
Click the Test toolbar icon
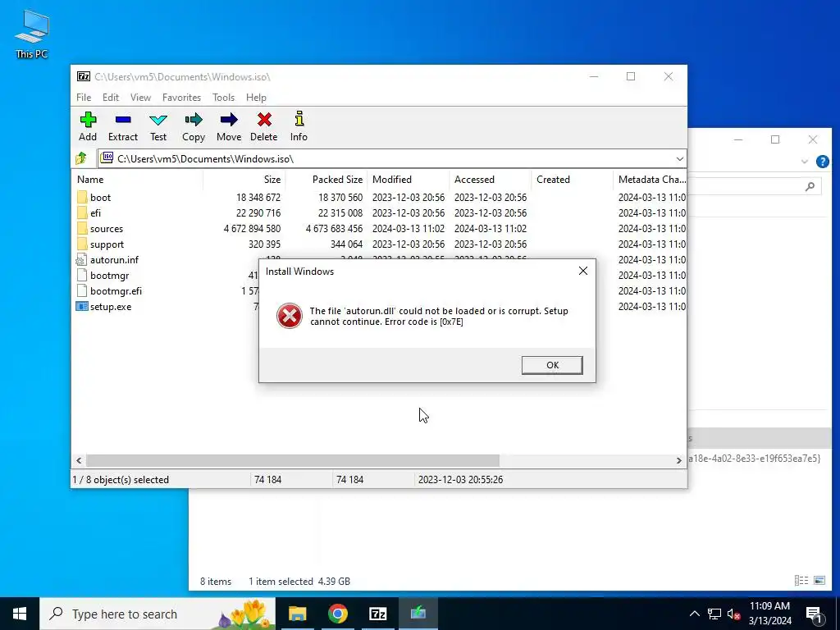click(158, 120)
